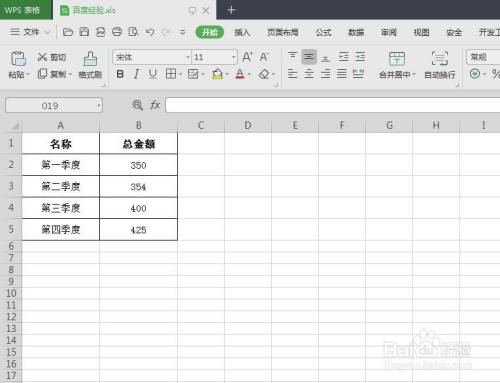Image resolution: width=500 pixels, height=383 pixels.
Task: Select cell containing 354
Action: point(139,187)
